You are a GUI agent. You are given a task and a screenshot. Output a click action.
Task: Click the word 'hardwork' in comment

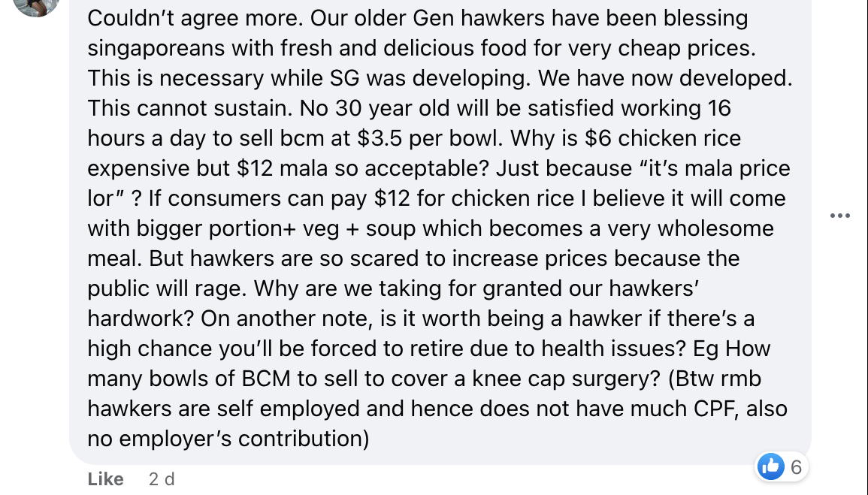click(141, 318)
